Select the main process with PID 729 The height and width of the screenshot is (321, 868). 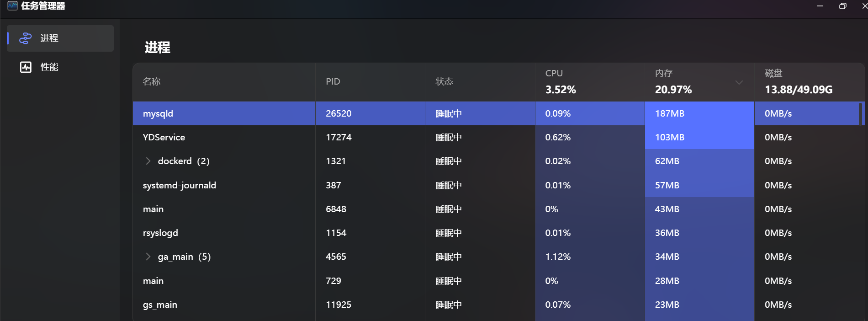496,281
